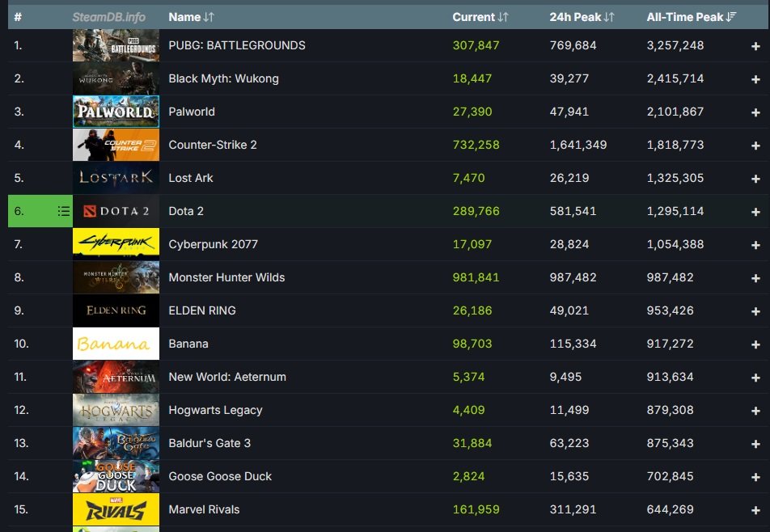Expand the Cyberpunk 2077 row plus icon
770x532 pixels.
pos(755,245)
